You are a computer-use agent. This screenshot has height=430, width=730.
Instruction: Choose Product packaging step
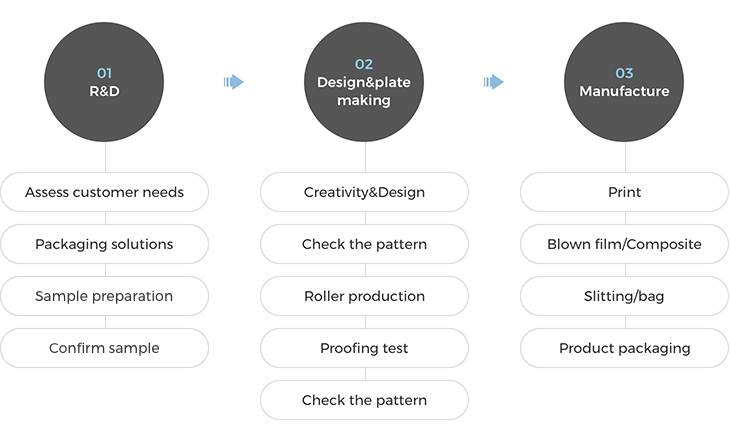(x=624, y=348)
